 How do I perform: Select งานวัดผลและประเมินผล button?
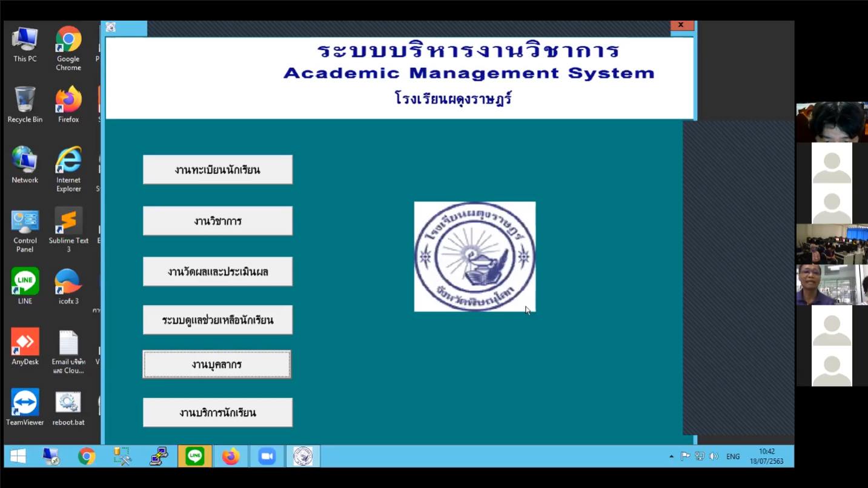[x=217, y=272]
